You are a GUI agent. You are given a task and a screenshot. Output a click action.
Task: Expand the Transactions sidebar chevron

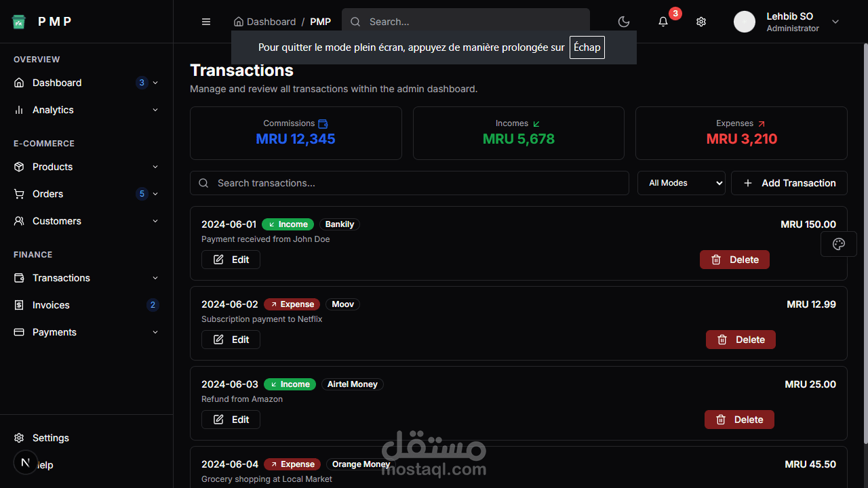[155, 278]
